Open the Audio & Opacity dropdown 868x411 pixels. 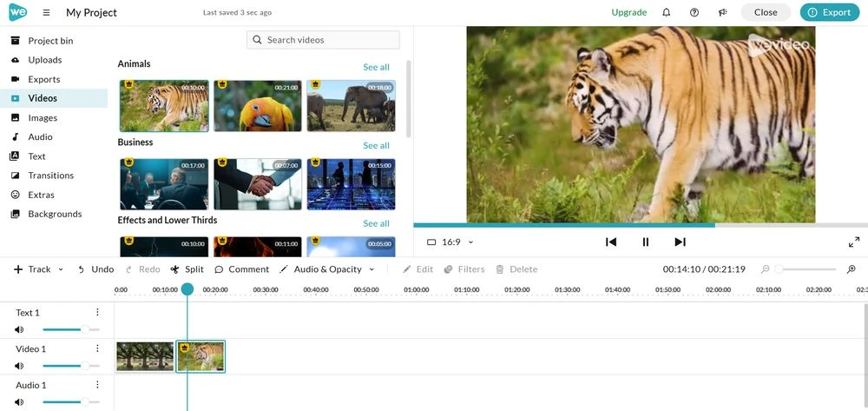(x=327, y=269)
